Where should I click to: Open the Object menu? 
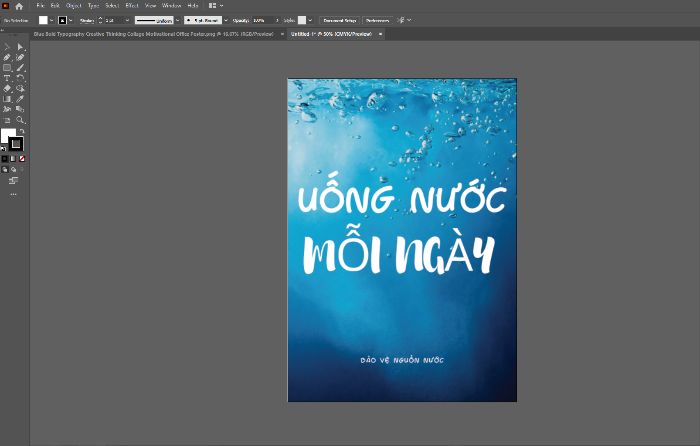74,6
